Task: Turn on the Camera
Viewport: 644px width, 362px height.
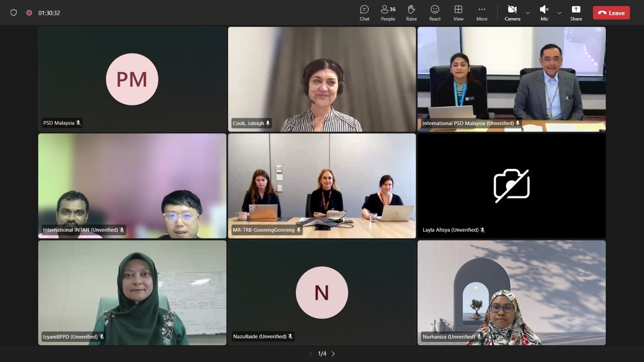Action: (x=512, y=13)
